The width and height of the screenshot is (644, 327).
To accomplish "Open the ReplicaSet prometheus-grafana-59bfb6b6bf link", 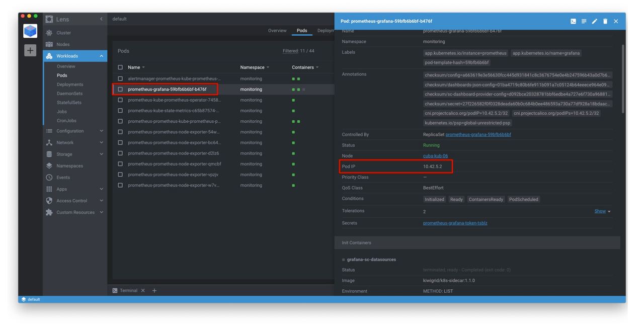I will 478,134.
